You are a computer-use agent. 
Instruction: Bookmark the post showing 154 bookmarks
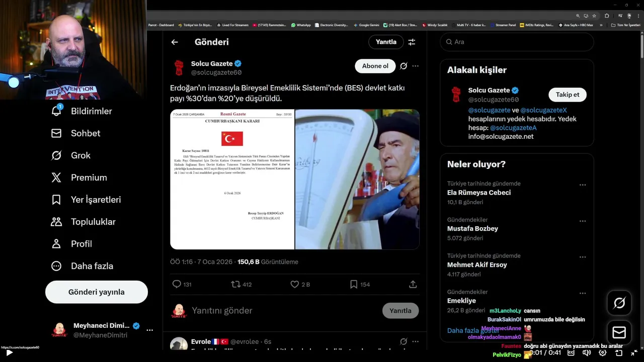click(x=354, y=284)
